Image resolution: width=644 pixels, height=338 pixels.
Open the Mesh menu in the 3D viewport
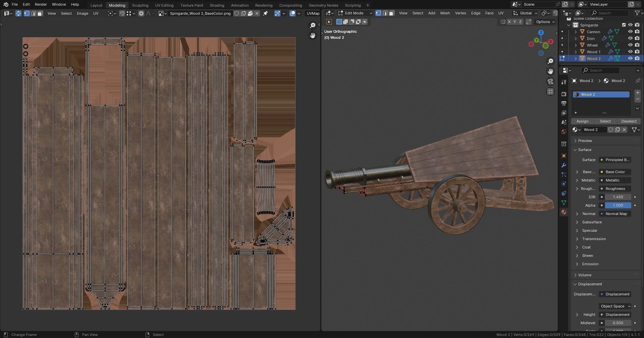coord(445,13)
